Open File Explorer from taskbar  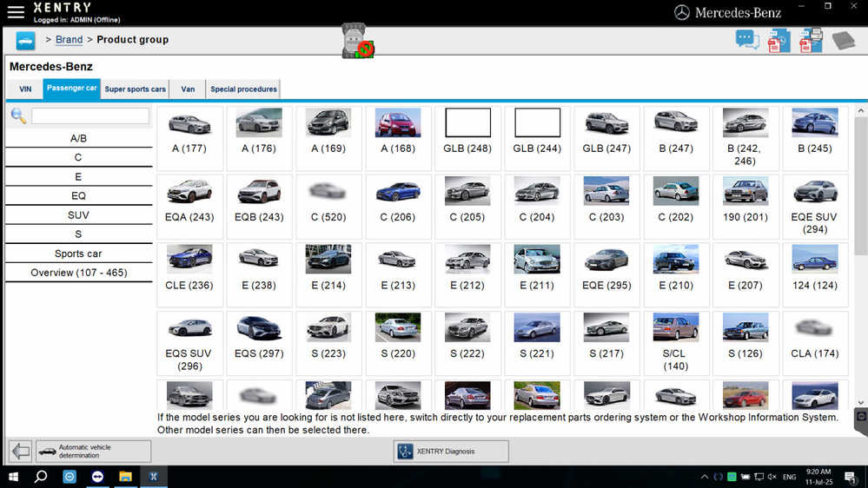point(126,477)
